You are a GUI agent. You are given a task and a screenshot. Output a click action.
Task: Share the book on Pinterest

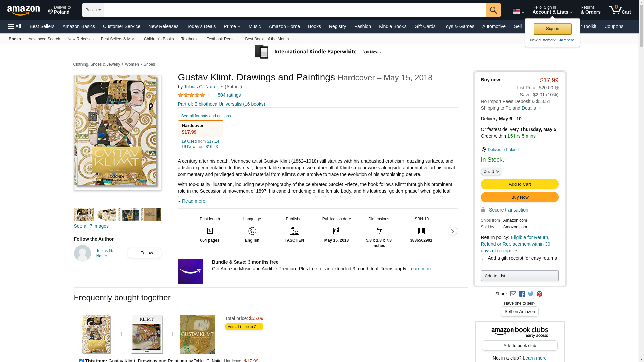click(x=539, y=294)
